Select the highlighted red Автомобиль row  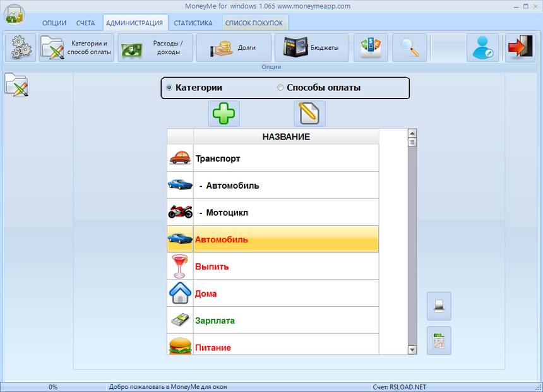[273, 239]
